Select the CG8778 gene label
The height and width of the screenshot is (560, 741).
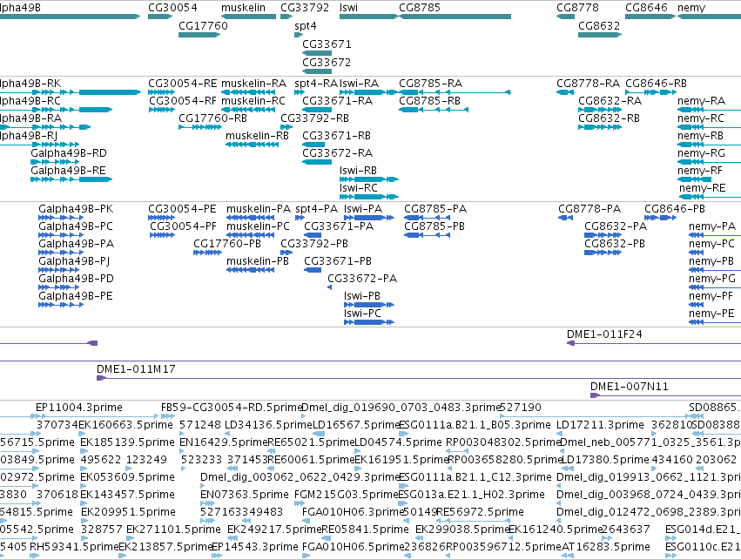(577, 8)
